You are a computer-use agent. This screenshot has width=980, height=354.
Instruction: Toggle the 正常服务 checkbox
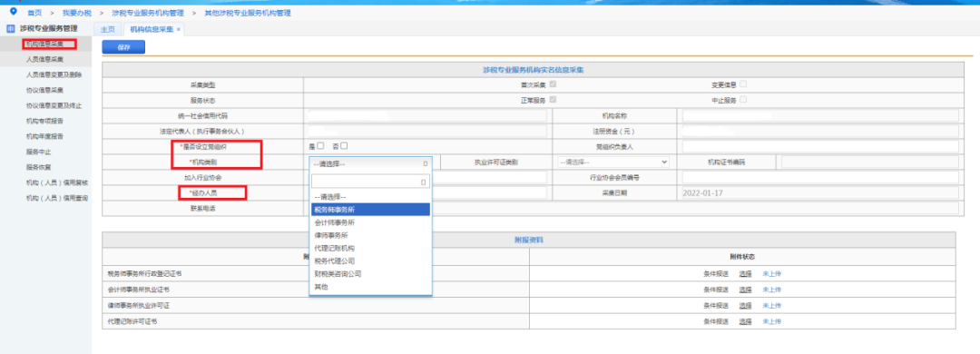click(x=554, y=100)
